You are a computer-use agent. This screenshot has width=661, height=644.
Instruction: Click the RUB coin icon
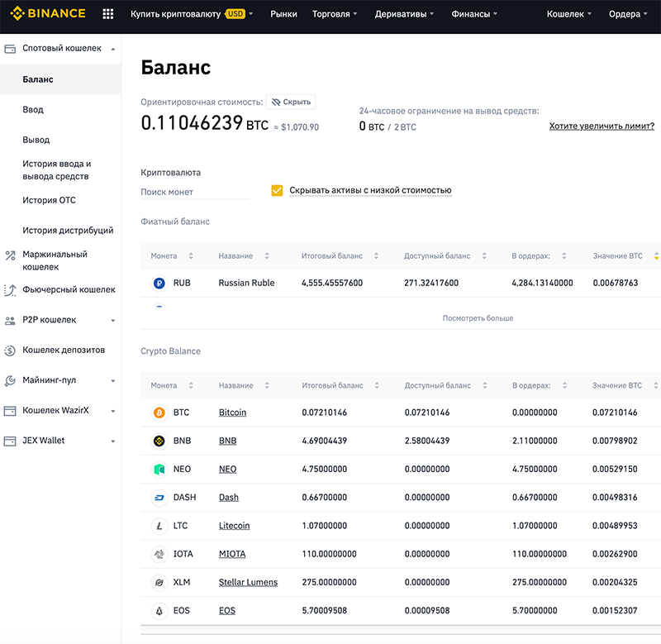[159, 283]
